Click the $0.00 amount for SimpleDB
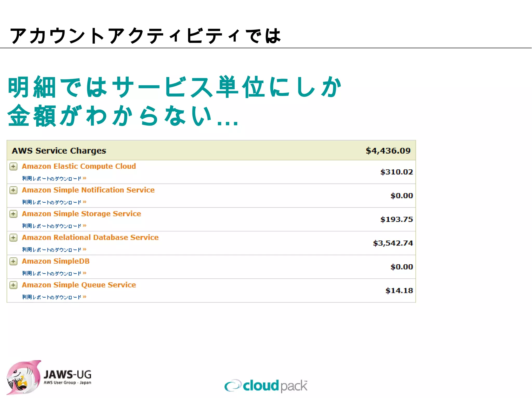Screen dimensions: 532x398 tap(402, 267)
